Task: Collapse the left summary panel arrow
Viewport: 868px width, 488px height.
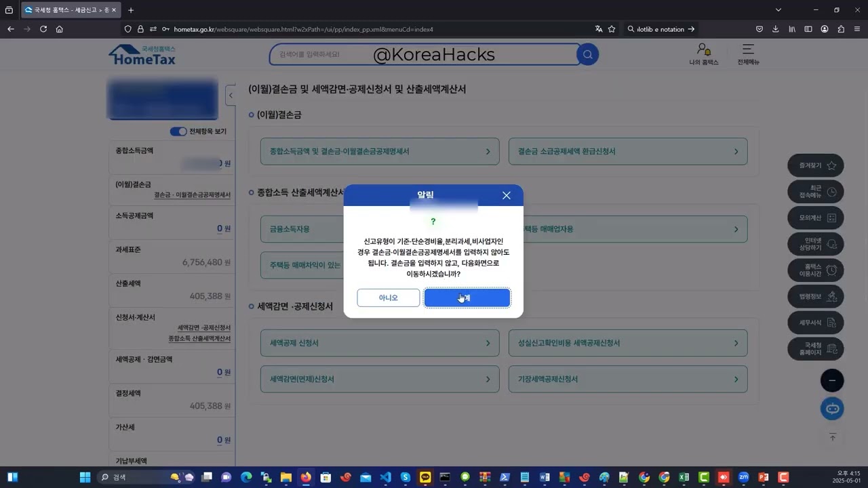Action: pos(231,96)
